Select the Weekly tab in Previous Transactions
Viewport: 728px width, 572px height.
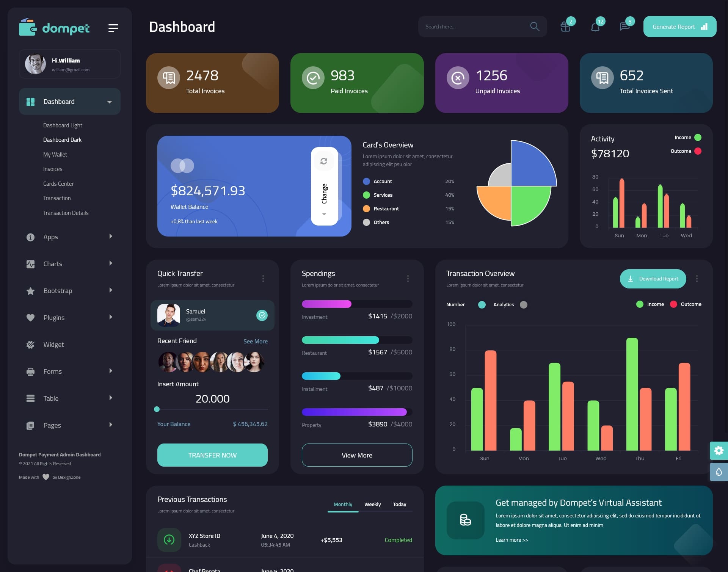372,504
